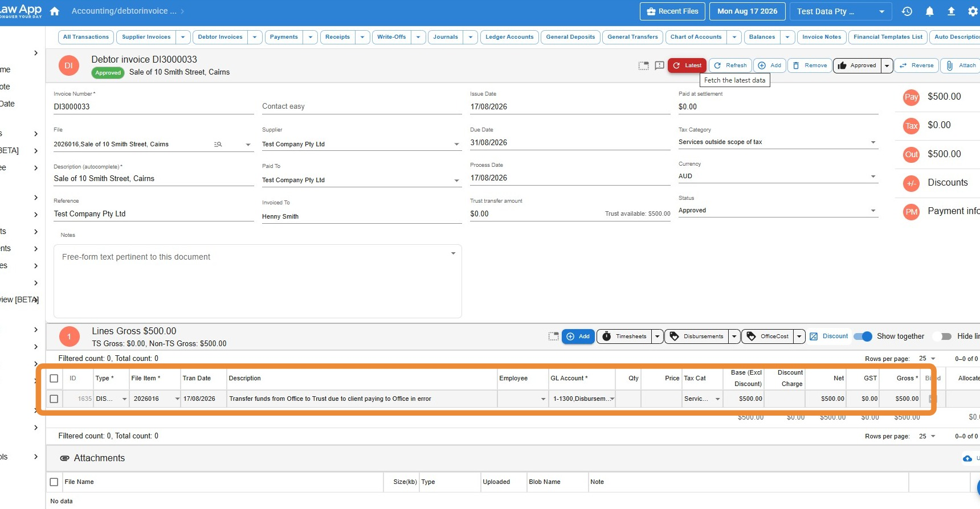The width and height of the screenshot is (980, 509).
Task: Click the Reverse button
Action: pyautogui.click(x=917, y=65)
